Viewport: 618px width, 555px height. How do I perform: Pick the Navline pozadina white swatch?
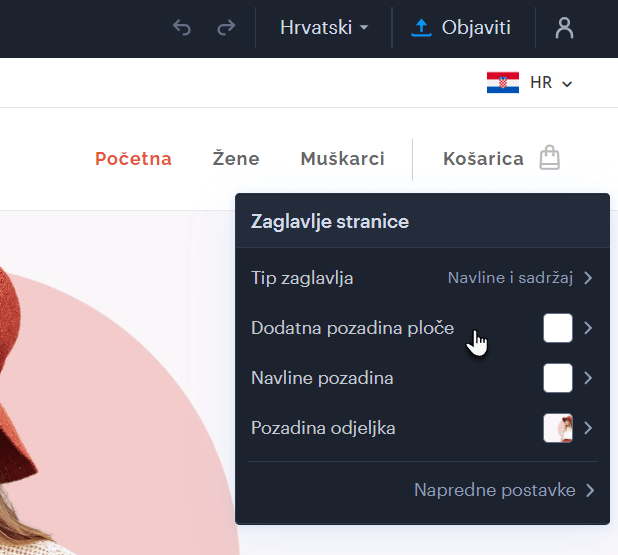[558, 378]
